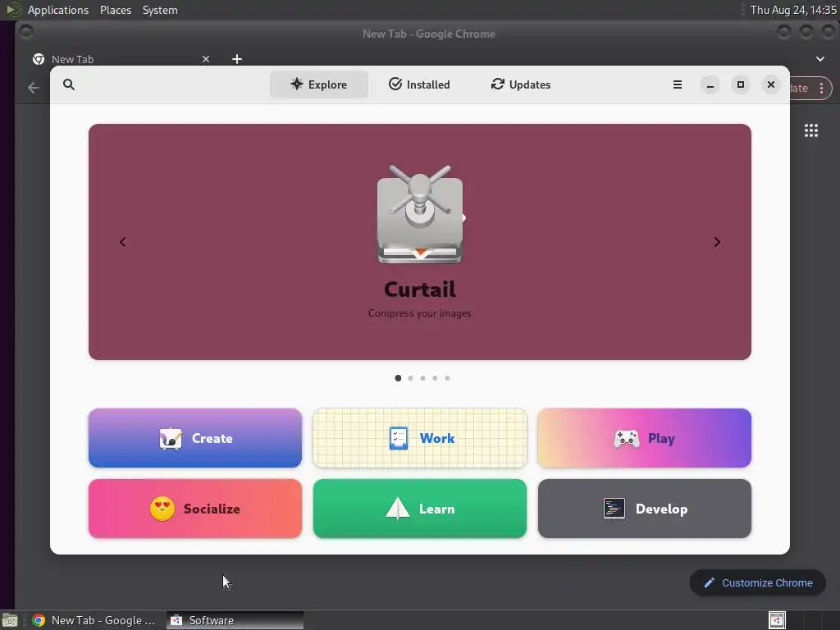
Task: Open the featured Curtail app banner
Action: click(x=420, y=242)
